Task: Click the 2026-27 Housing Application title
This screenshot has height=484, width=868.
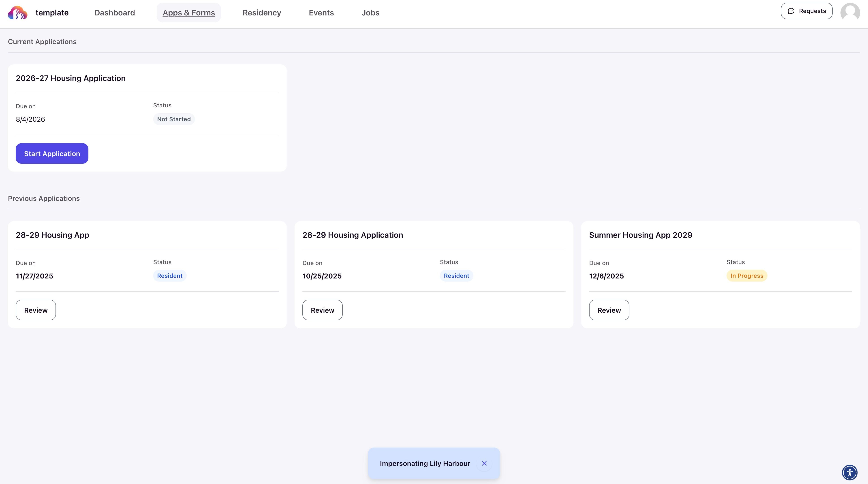Action: [x=71, y=78]
